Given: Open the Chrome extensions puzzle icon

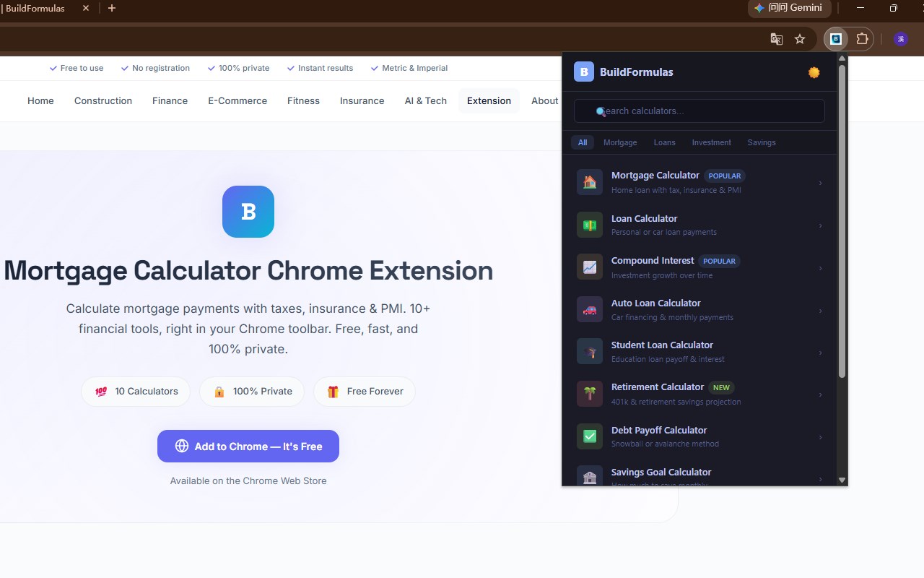Looking at the screenshot, I should (862, 39).
